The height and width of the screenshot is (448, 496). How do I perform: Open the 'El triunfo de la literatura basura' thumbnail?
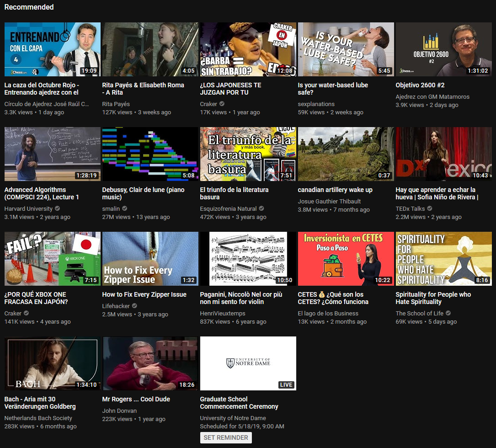248,154
